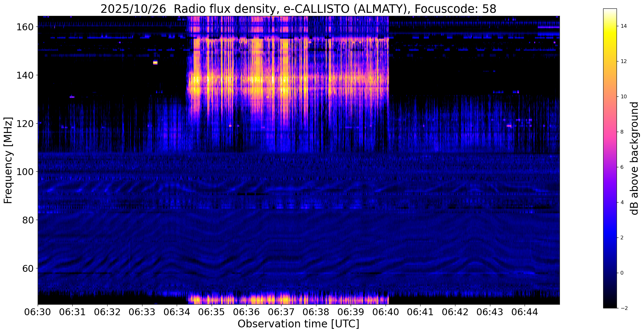Click the colorbar tick value 6
The height and width of the screenshot is (333, 644).
[622, 167]
